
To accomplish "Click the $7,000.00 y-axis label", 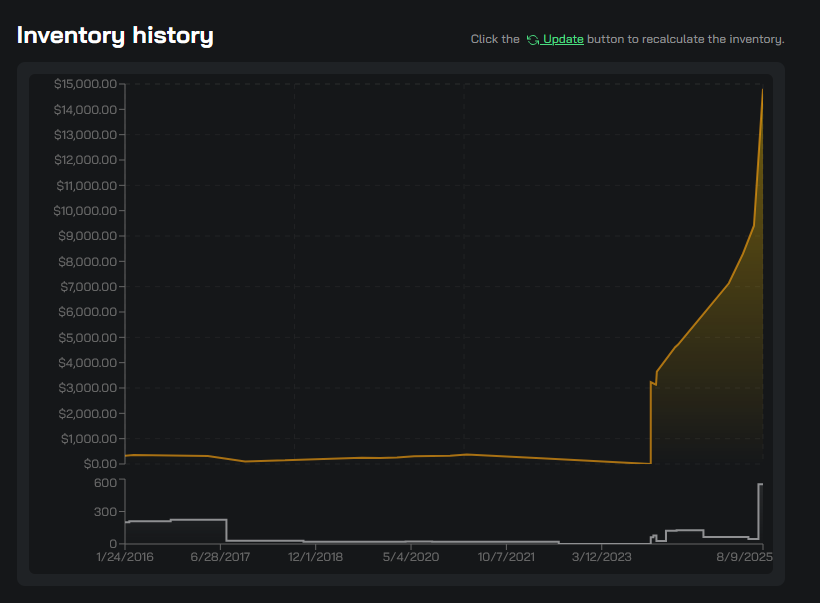I will coord(88,287).
